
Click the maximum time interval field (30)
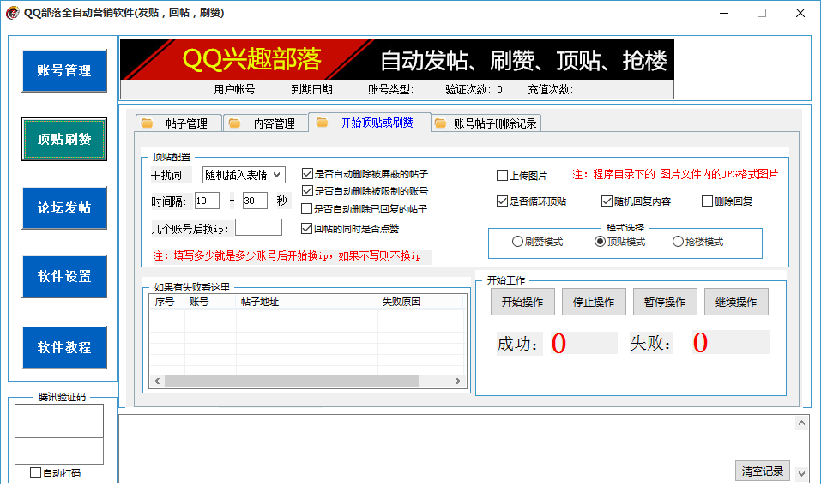(x=255, y=201)
